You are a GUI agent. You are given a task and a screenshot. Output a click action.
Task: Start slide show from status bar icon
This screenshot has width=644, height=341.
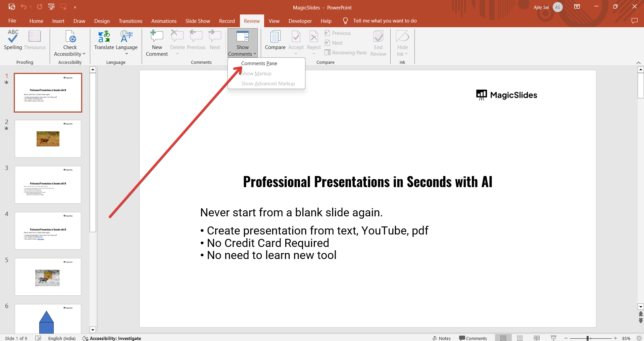[553, 338]
